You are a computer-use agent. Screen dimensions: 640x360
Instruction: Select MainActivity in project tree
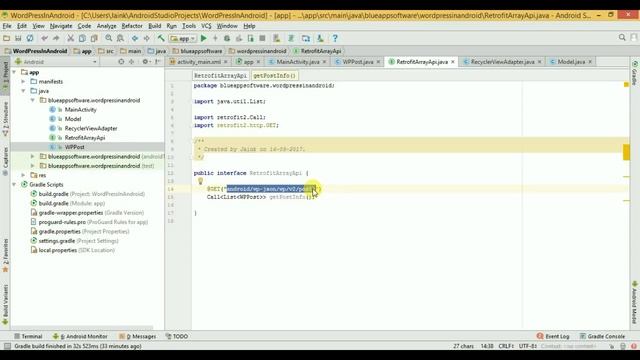pyautogui.click(x=80, y=110)
